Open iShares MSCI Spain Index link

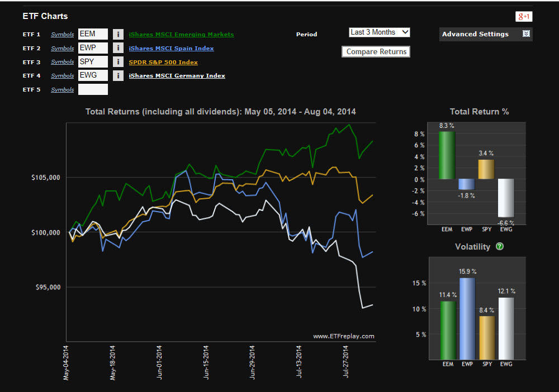tap(171, 49)
